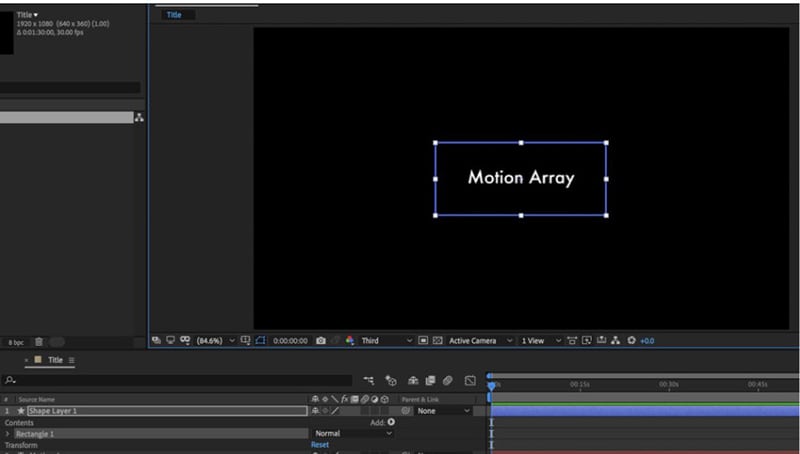This screenshot has width=800, height=454.
Task: Click the Project panel search field
Action: (70, 87)
